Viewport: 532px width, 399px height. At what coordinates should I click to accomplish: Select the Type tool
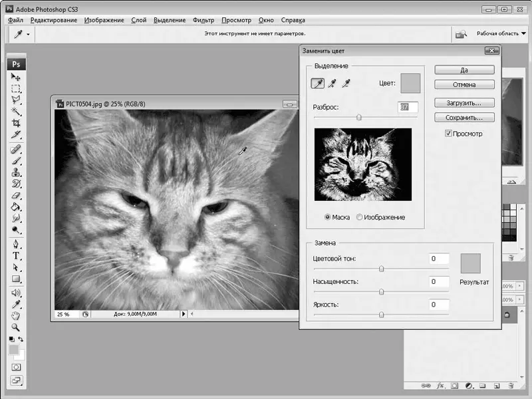[x=15, y=255]
